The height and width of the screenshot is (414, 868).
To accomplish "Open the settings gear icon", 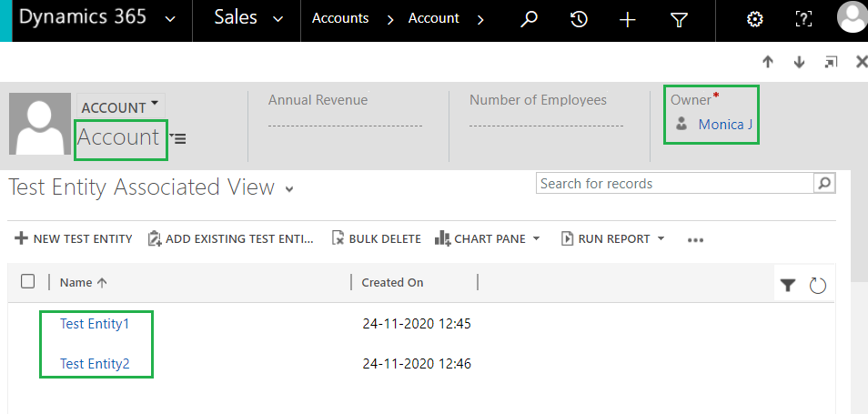I will coord(754,20).
